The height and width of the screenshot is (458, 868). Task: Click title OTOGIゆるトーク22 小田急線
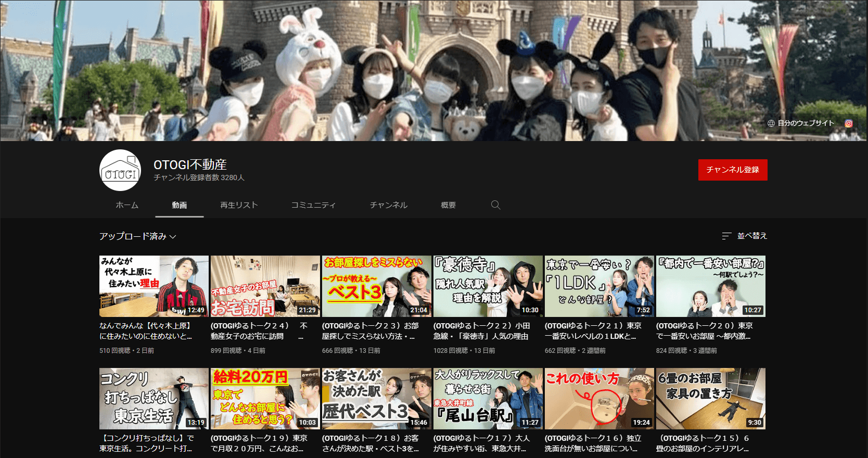click(482, 331)
